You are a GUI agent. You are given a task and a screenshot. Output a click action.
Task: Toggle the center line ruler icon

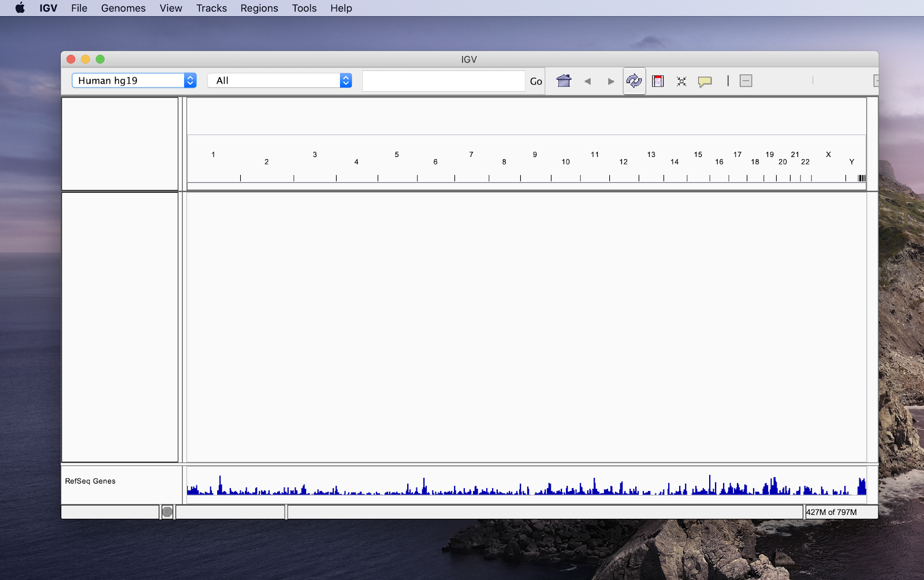728,81
